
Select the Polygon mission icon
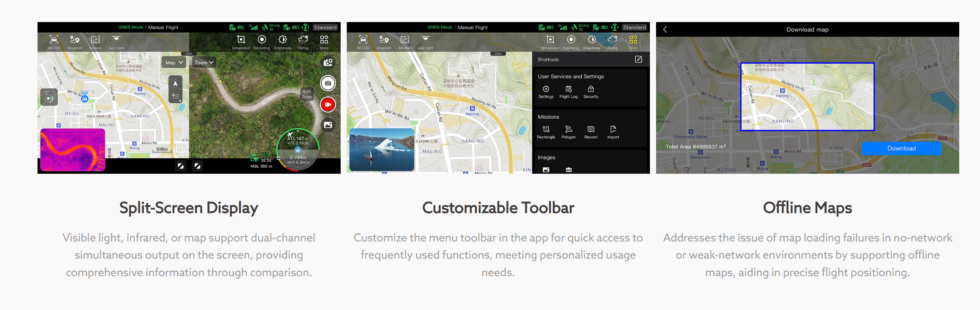click(568, 132)
